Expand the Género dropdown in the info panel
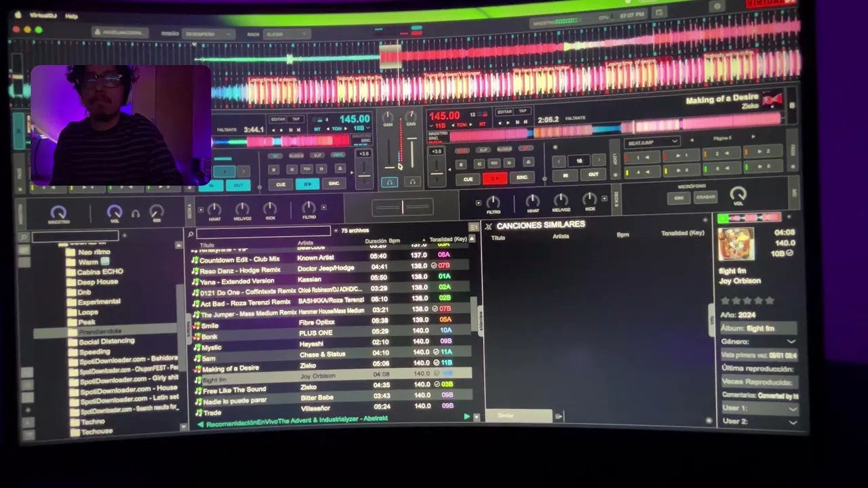 791,342
